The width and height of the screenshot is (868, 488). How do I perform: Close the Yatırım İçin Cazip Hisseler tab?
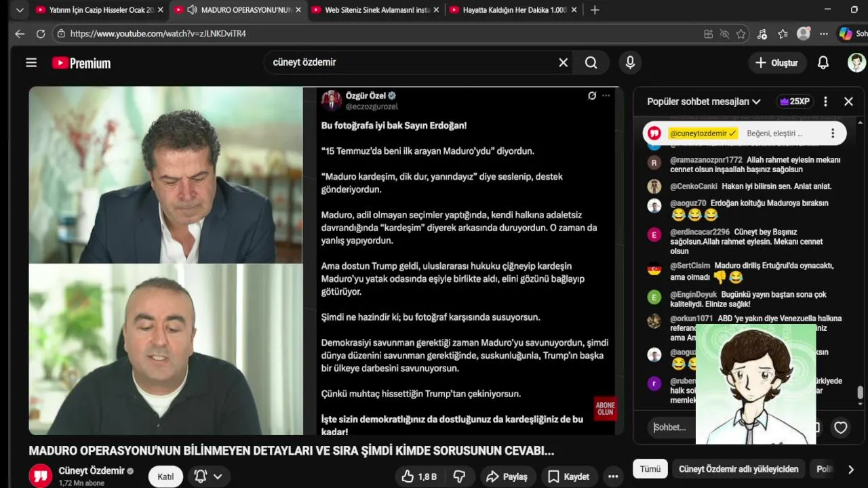click(x=161, y=10)
